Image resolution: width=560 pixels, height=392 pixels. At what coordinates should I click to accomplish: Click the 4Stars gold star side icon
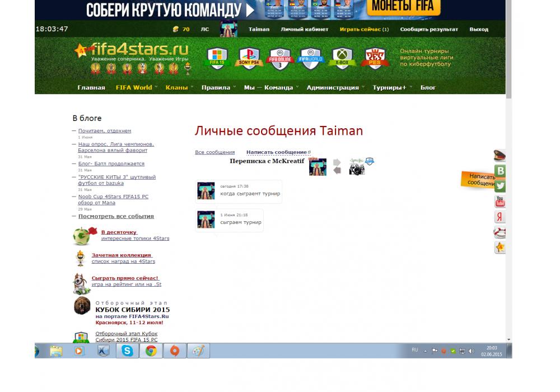coord(500,248)
